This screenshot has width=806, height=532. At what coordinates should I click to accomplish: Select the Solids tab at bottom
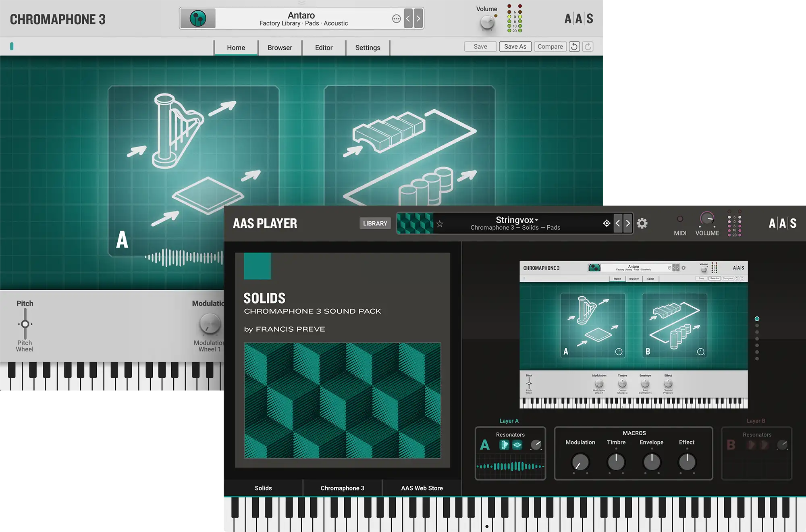click(263, 488)
